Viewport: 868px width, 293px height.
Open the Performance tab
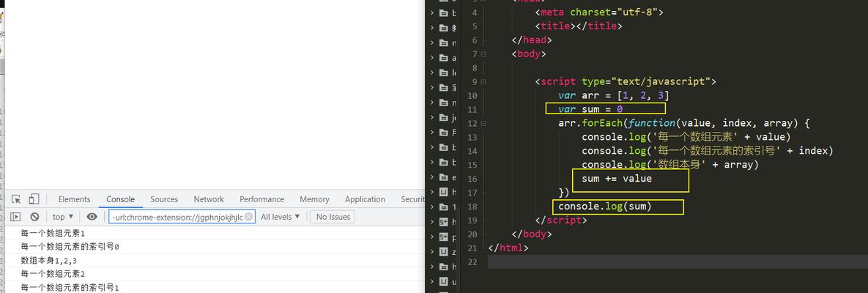(261, 199)
